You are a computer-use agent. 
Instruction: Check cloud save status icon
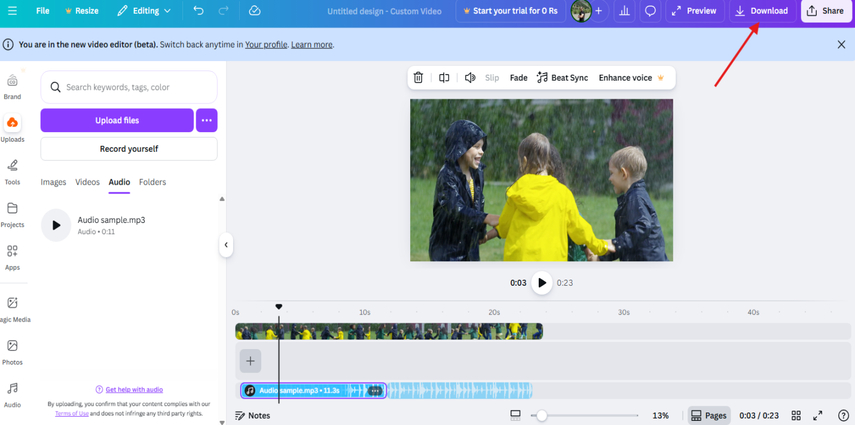(255, 11)
